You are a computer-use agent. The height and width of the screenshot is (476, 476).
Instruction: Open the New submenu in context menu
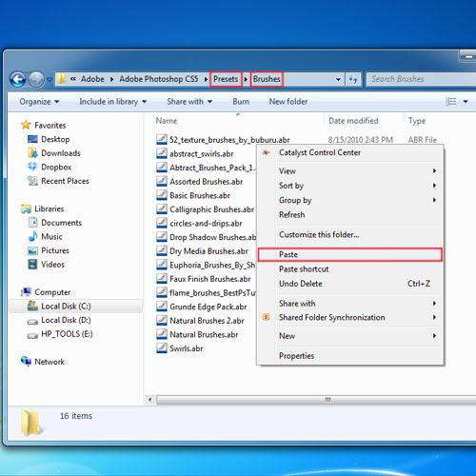pos(349,336)
